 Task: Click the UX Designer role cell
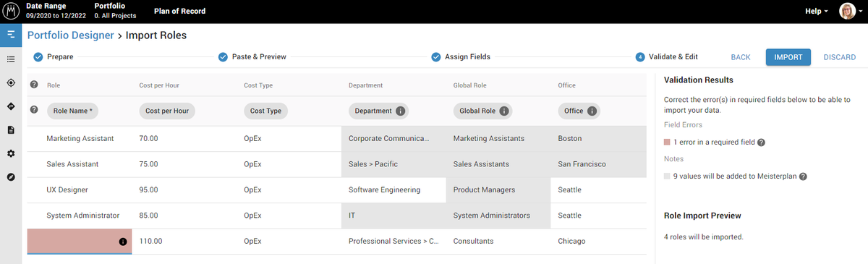[80, 190]
